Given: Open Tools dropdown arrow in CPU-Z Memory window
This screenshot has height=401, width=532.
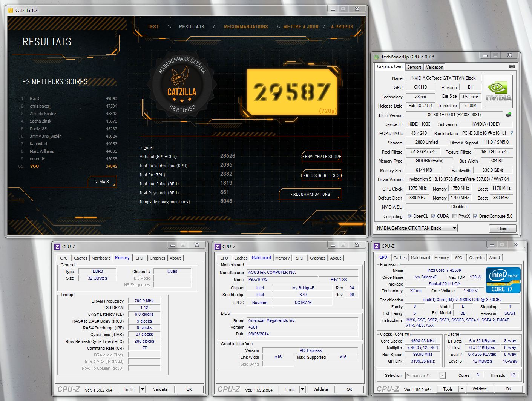Looking at the screenshot, I should click(x=142, y=389).
